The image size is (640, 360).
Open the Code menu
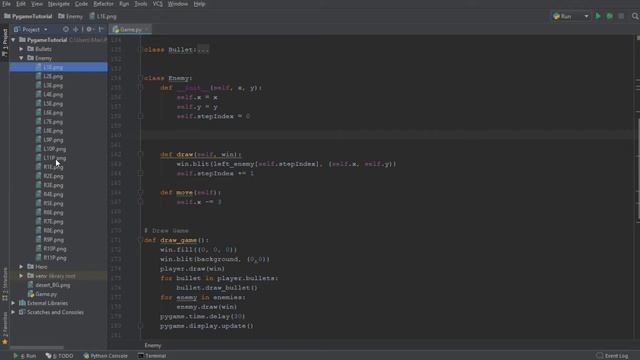point(81,4)
